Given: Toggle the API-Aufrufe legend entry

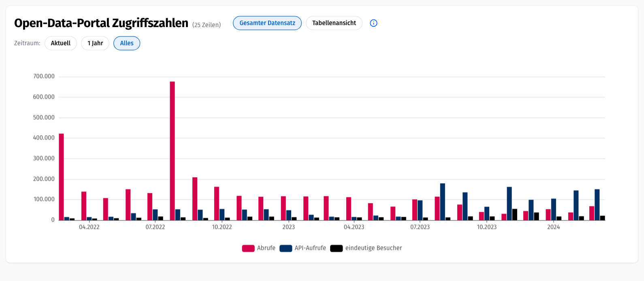Looking at the screenshot, I should pos(303,248).
